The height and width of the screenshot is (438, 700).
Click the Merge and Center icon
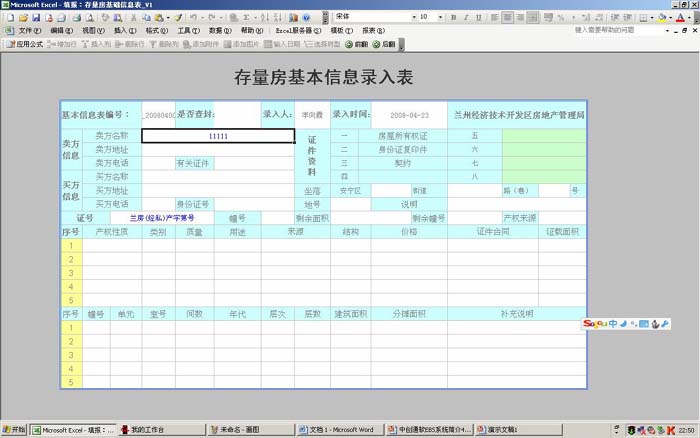533,17
